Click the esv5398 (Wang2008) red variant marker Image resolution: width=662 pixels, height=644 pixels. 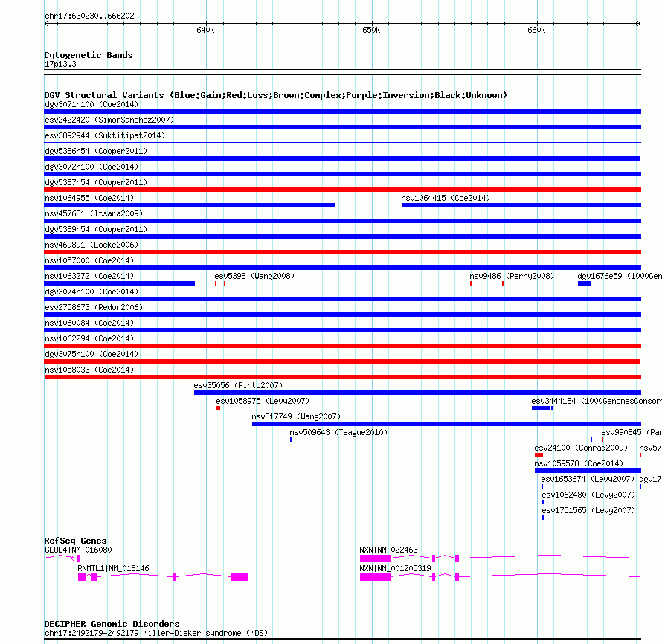(220, 283)
